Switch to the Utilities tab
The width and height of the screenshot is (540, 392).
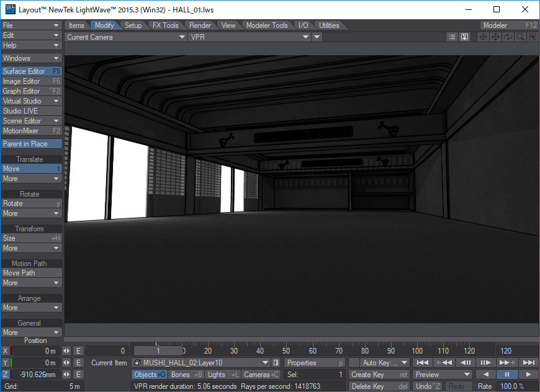click(x=329, y=25)
